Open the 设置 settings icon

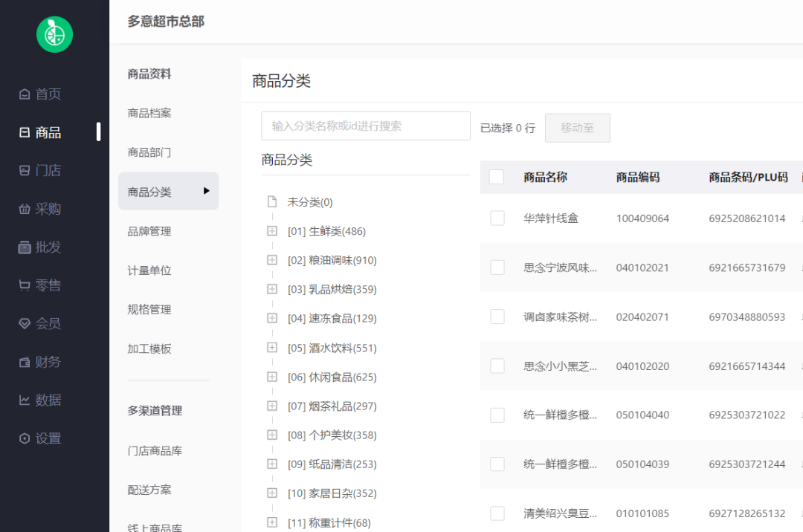(25, 439)
